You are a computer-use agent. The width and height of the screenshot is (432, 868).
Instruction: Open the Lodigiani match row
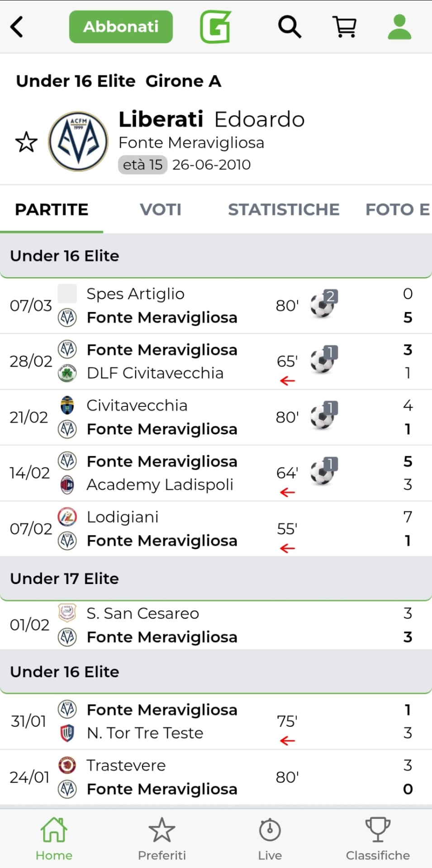tap(181, 529)
